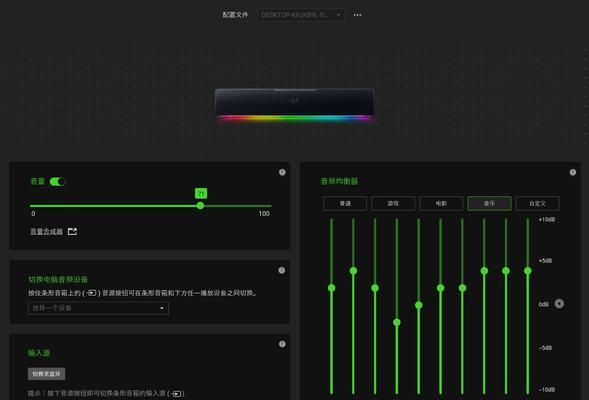Click the ninth equalizer band slider handle
The height and width of the screenshot is (400, 589).
(x=506, y=270)
